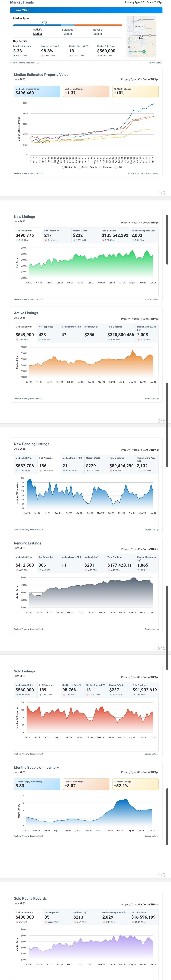Click arrow beside 61.5% MoM under 21
This screenshot has width=171, height=980.
point(64,471)
